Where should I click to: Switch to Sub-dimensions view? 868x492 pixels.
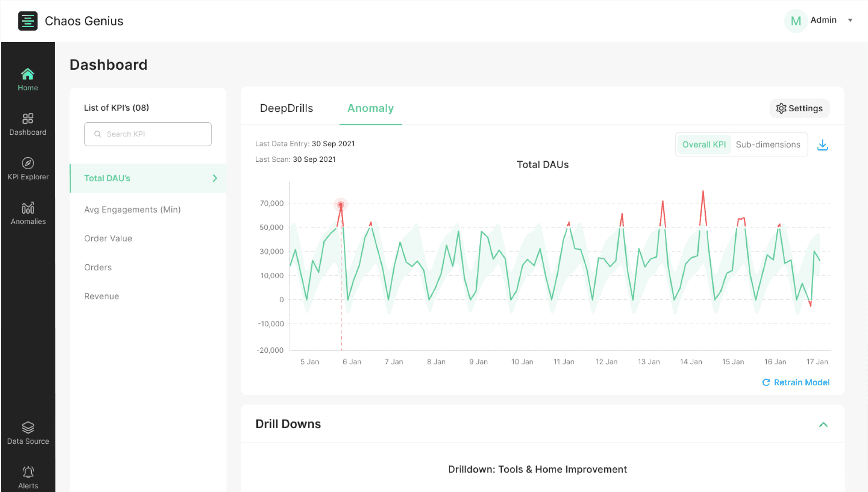[x=768, y=144]
